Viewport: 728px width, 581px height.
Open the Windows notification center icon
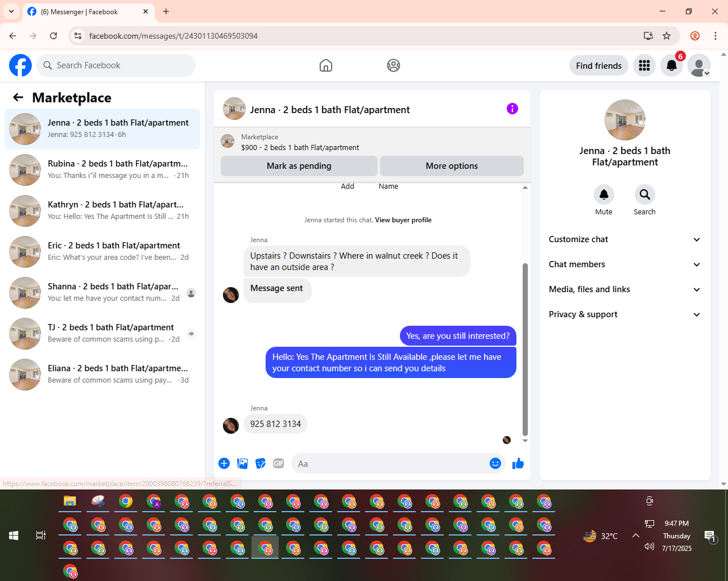tap(710, 536)
